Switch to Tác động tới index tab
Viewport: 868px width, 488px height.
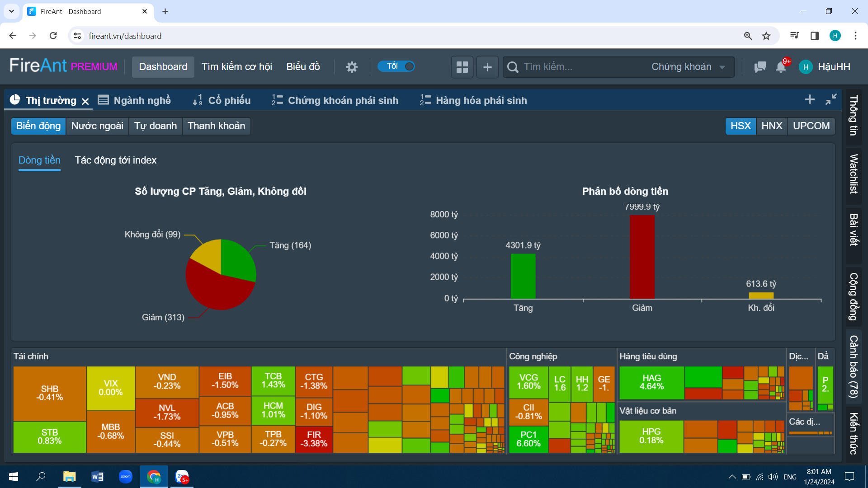click(116, 160)
